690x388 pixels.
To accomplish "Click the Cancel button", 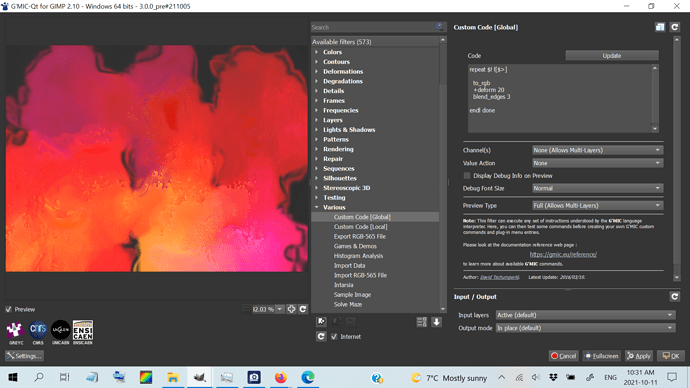I will 564,356.
